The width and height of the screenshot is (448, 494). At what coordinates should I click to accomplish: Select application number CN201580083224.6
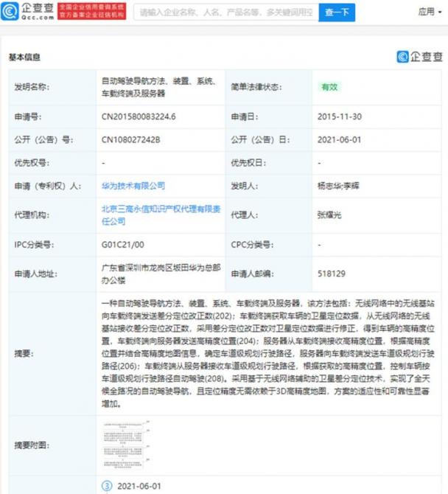click(x=139, y=116)
